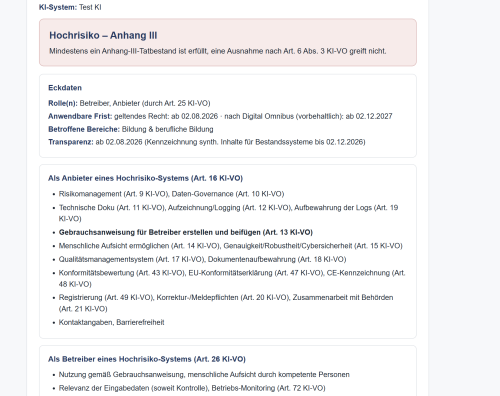Click the 'Menschliche Aufsicht ermöglichen' bullet
500x396 pixels.
(x=231, y=246)
